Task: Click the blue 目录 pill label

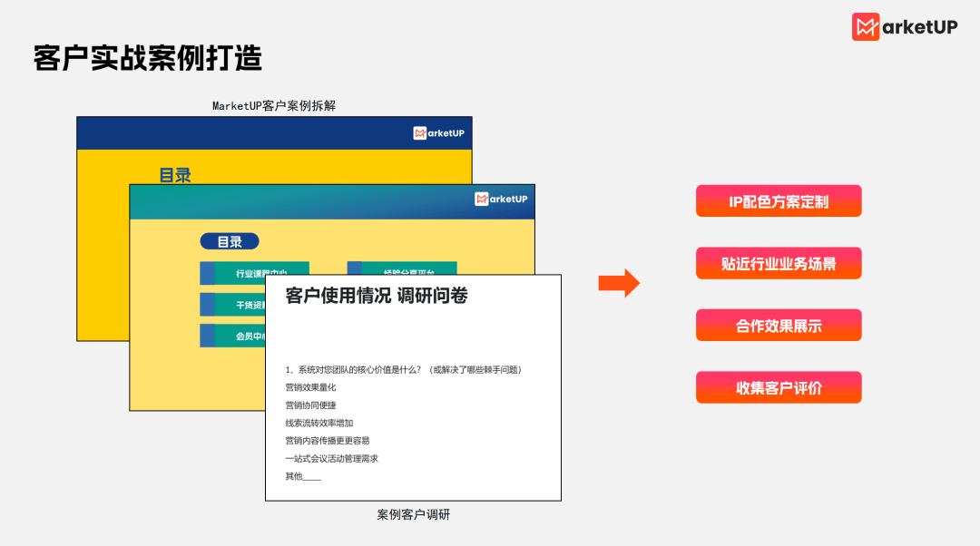Action: coord(230,242)
